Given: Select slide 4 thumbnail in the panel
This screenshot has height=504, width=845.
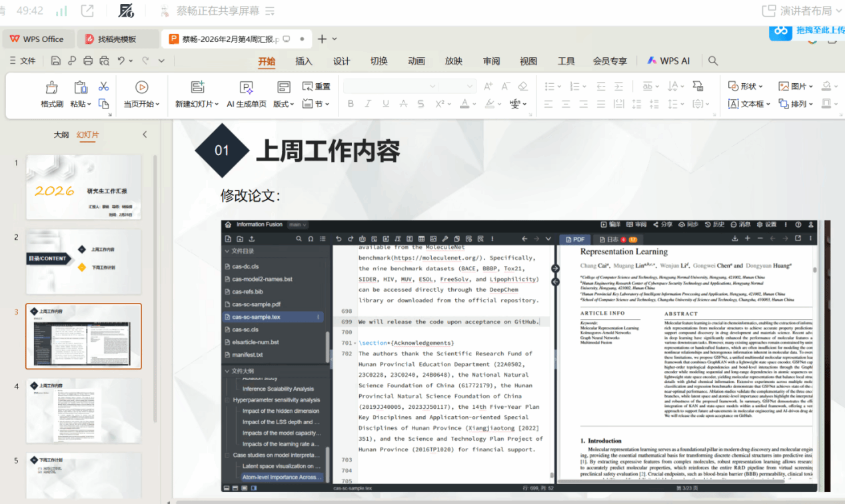Looking at the screenshot, I should tap(83, 411).
